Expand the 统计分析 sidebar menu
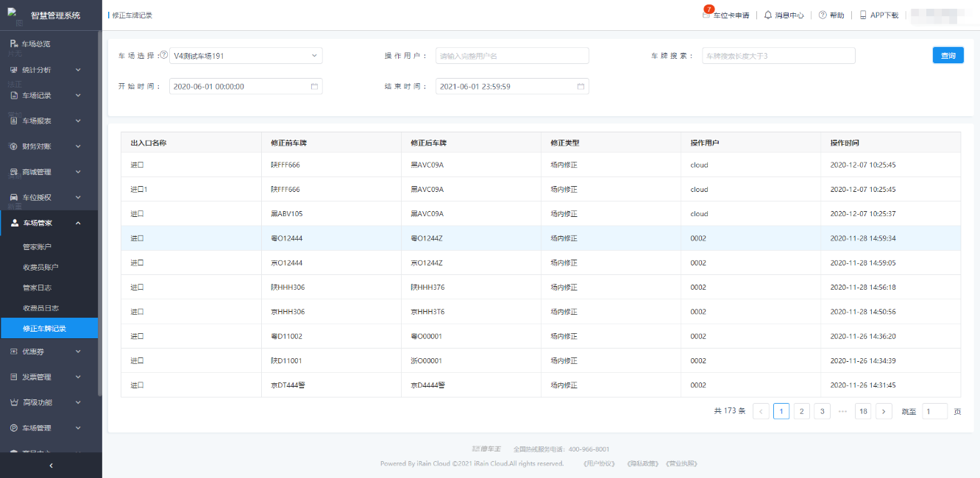The width and height of the screenshot is (980, 478). 50,70
